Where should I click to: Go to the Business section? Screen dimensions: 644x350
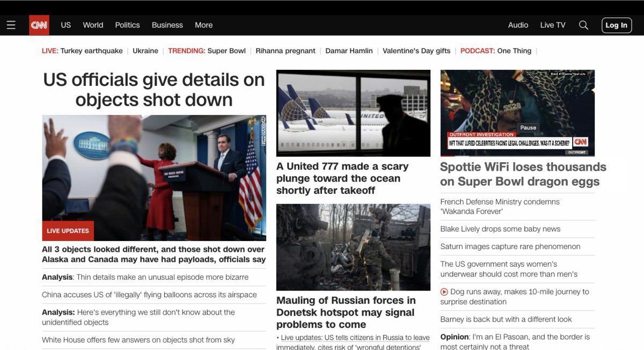click(167, 25)
